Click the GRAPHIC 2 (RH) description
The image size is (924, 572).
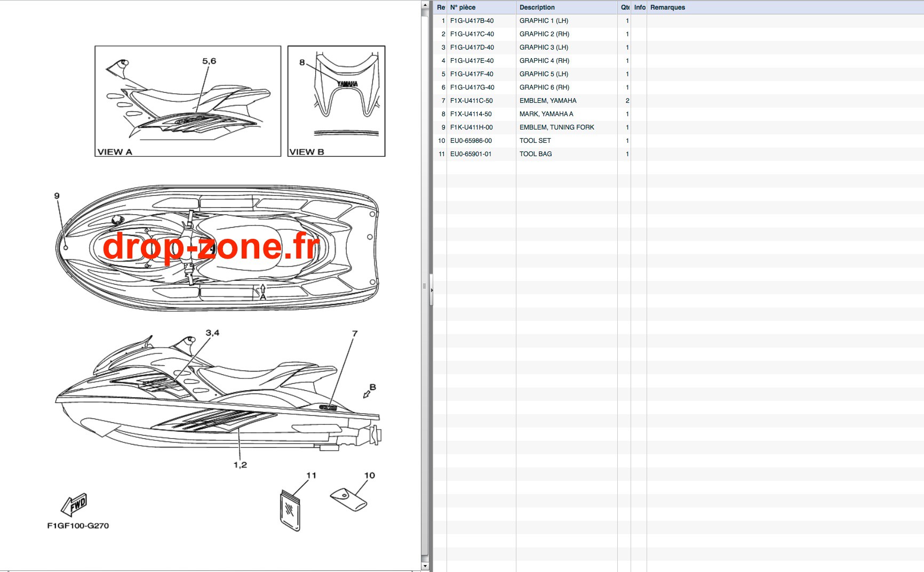pos(544,34)
